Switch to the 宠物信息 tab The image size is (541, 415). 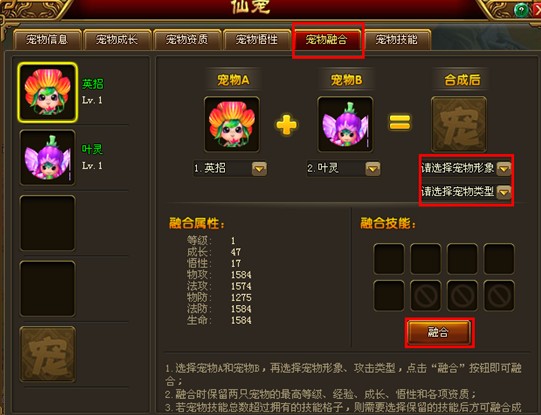[x=47, y=40]
